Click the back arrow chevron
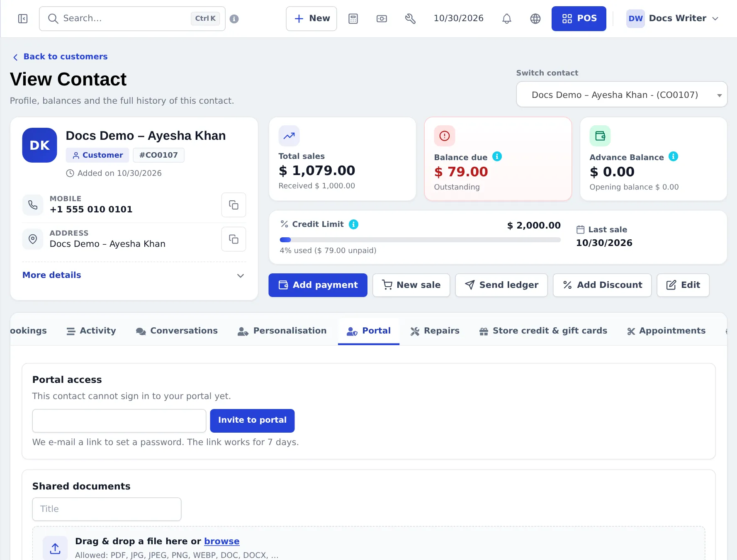The image size is (737, 560). tap(15, 57)
